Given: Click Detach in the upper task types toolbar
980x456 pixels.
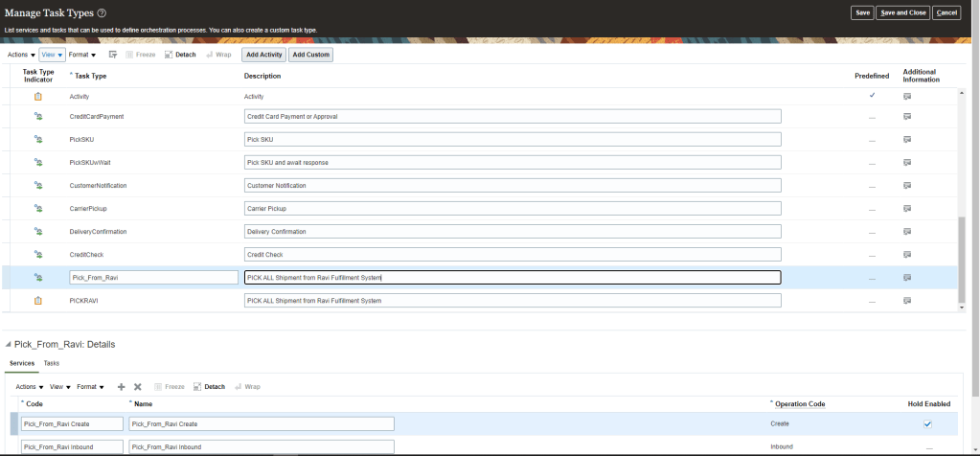Looking at the screenshot, I should click(x=180, y=55).
